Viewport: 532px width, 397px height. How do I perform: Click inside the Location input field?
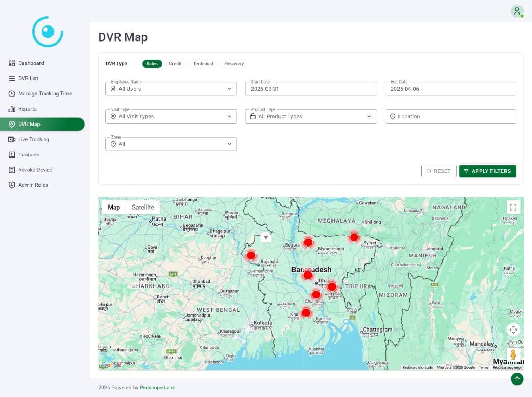pos(450,116)
